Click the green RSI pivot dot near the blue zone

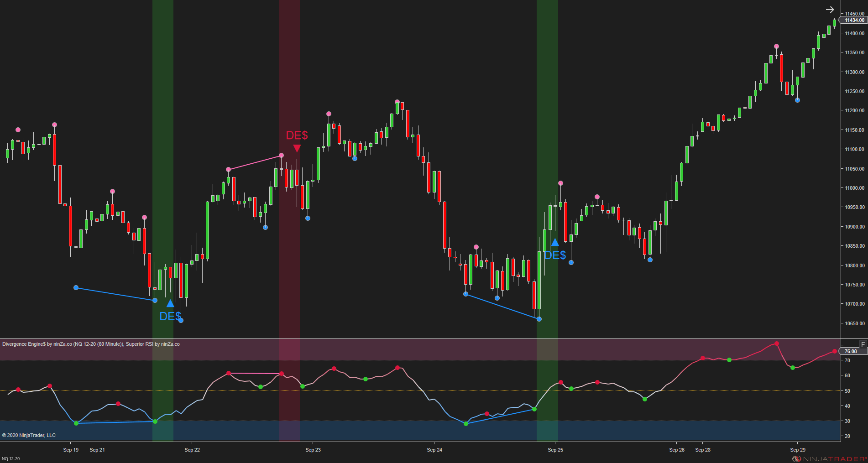click(466, 424)
